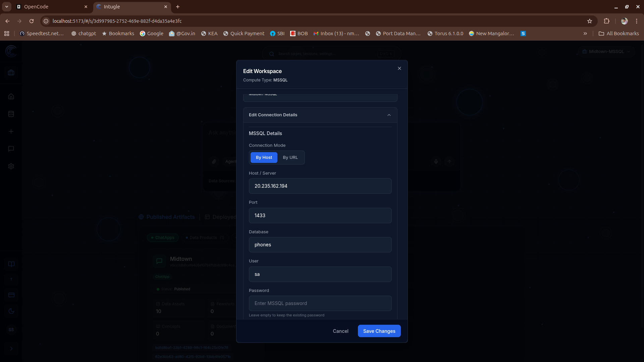Reload the page with browser refresh icon
Image resolution: width=644 pixels, height=362 pixels.
point(32,21)
